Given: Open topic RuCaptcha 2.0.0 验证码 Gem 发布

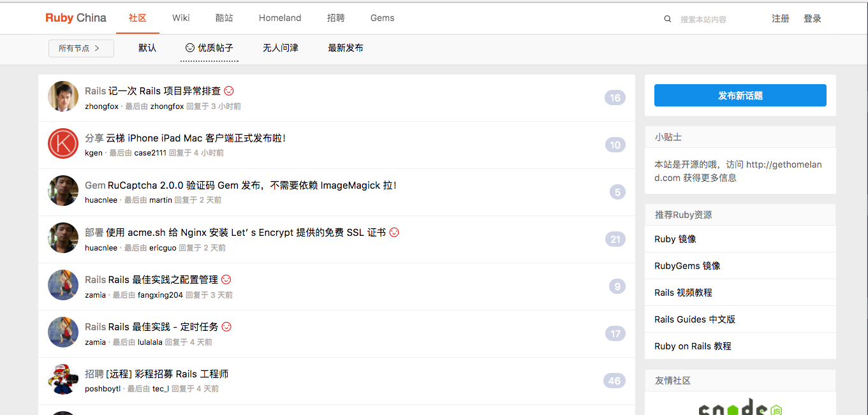Looking at the screenshot, I should [x=252, y=186].
